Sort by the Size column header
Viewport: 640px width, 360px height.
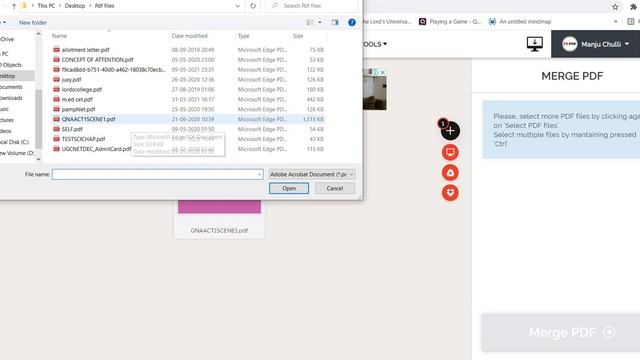click(298, 36)
